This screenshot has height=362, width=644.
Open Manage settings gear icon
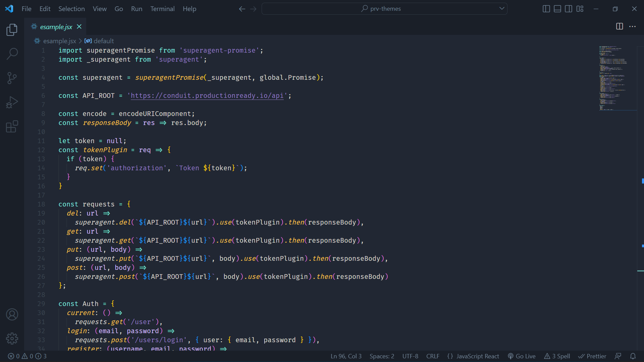[12, 339]
